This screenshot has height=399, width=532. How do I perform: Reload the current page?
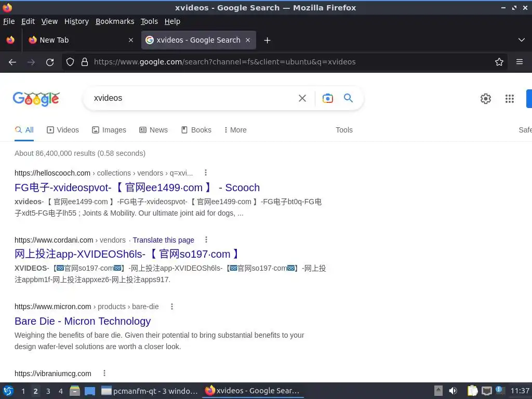pos(50,62)
